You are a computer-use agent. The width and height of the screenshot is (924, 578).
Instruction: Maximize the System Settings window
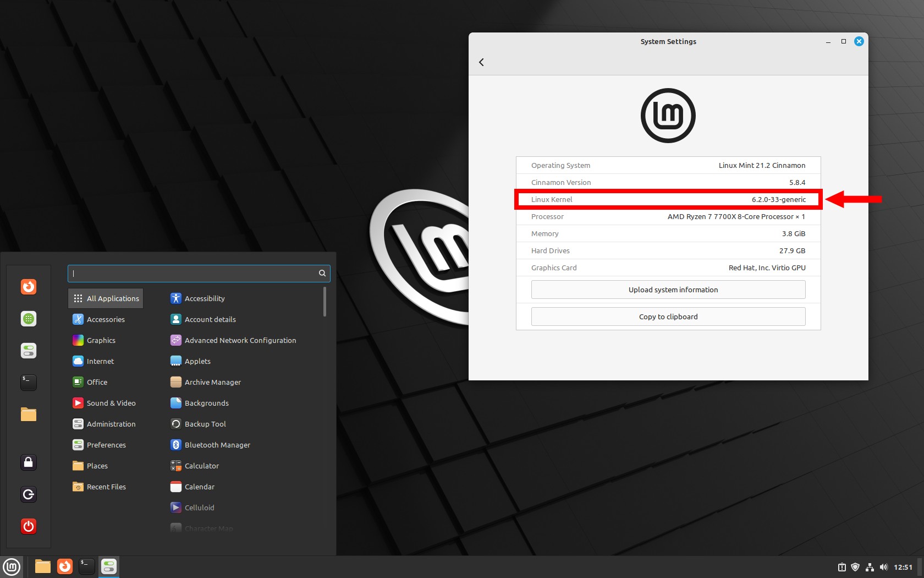pyautogui.click(x=844, y=41)
